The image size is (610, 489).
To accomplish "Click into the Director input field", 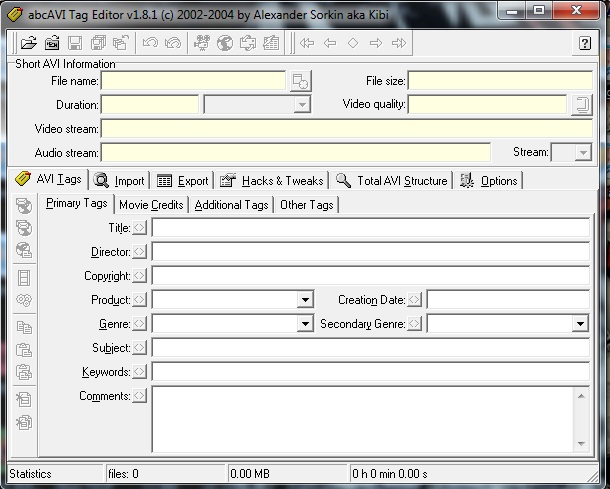I will pyautogui.click(x=371, y=252).
